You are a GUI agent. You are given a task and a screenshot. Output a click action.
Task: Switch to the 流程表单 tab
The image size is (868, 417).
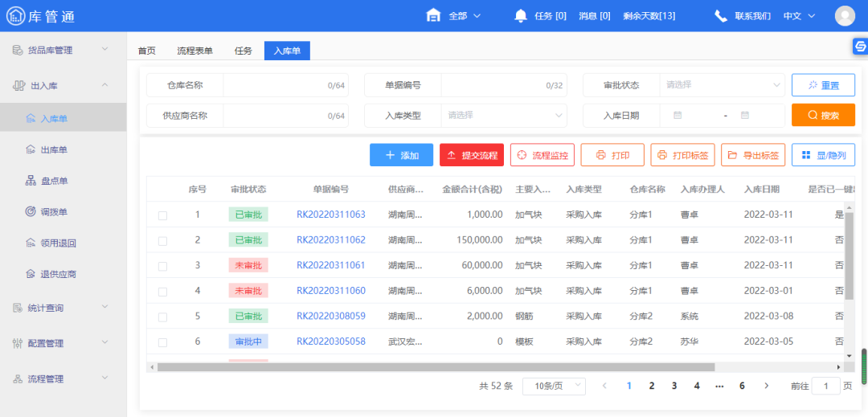(x=194, y=51)
